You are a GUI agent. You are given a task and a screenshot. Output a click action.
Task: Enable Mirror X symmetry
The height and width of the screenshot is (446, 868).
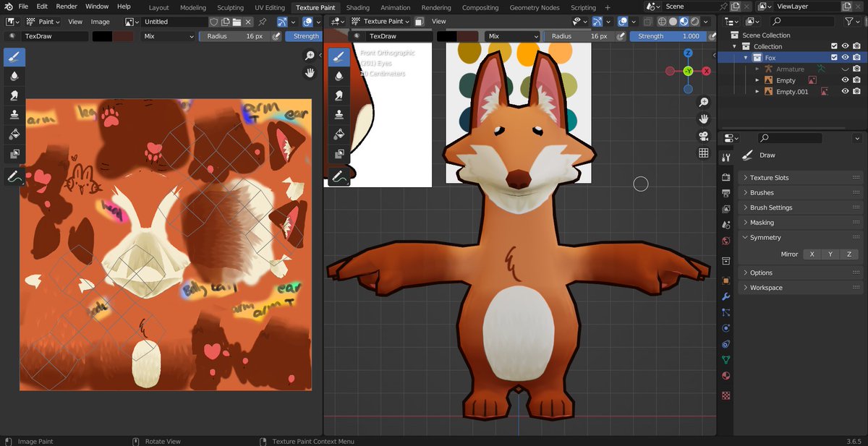coord(812,254)
